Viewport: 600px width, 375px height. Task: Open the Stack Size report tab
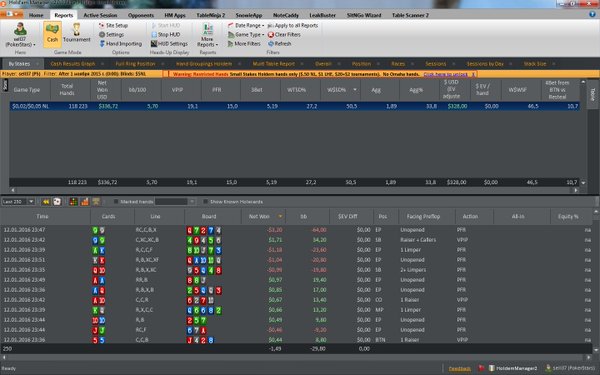pyautogui.click(x=535, y=64)
